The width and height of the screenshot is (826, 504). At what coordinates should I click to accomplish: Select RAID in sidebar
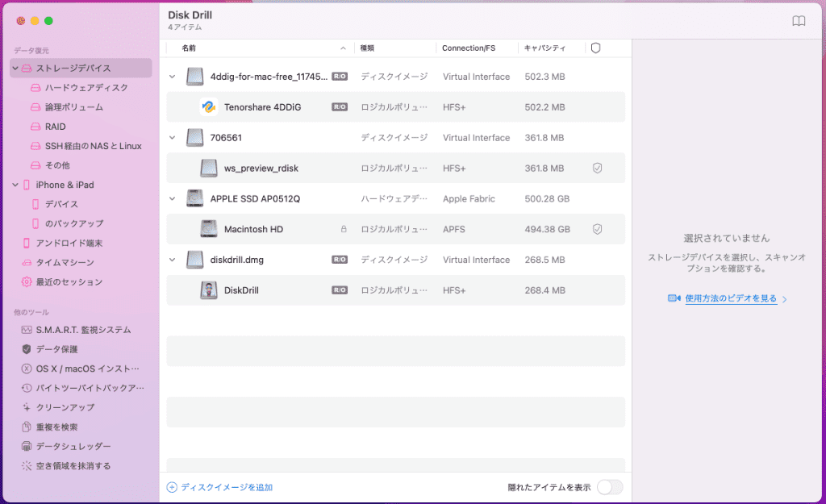[x=56, y=127]
